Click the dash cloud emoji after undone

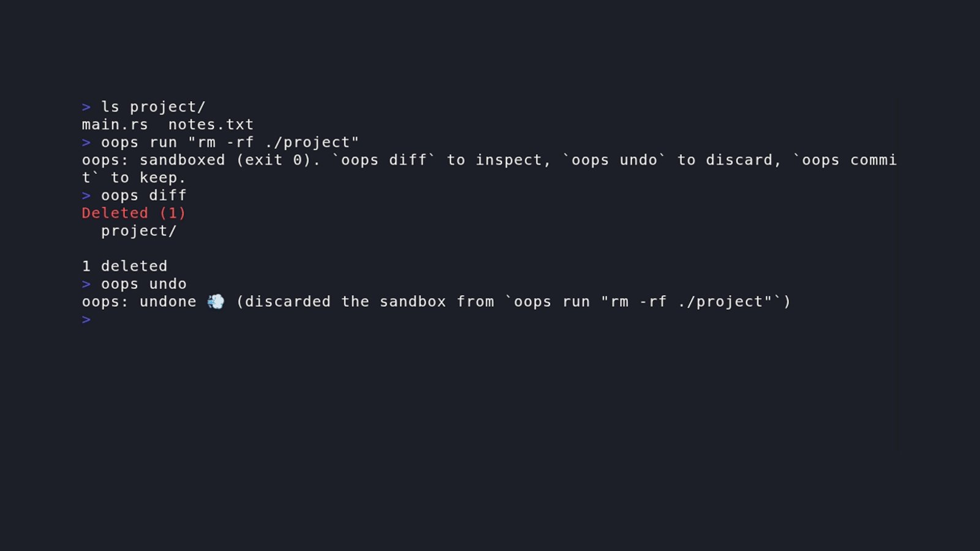tap(216, 301)
